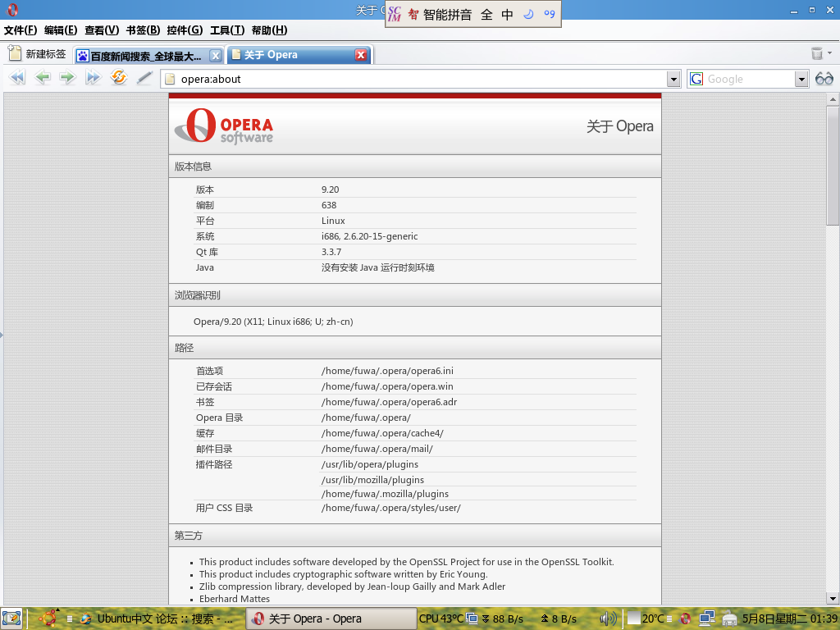Open the 工具(T) menu
The height and width of the screenshot is (630, 840).
(x=227, y=30)
